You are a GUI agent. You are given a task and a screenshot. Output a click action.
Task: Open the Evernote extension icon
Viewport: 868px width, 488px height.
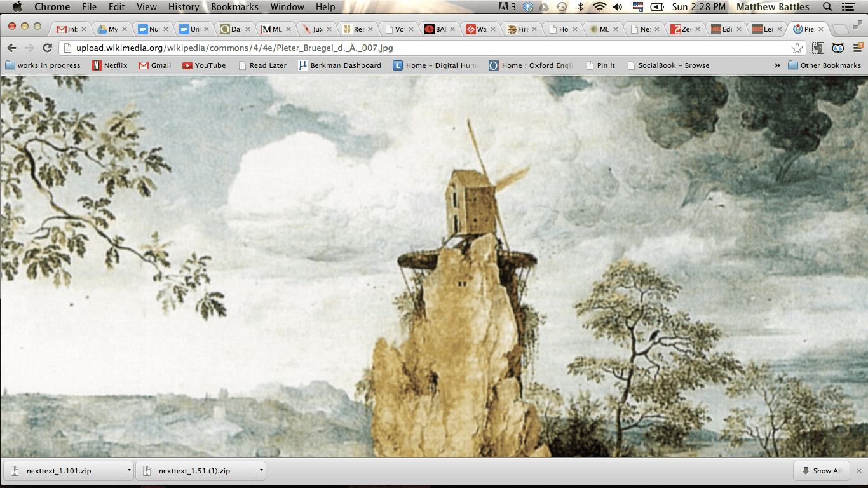point(818,48)
